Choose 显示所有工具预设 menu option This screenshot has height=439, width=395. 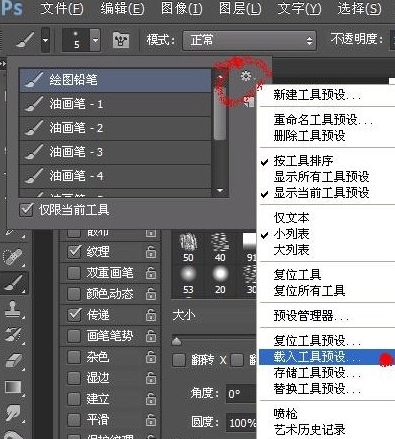(321, 177)
